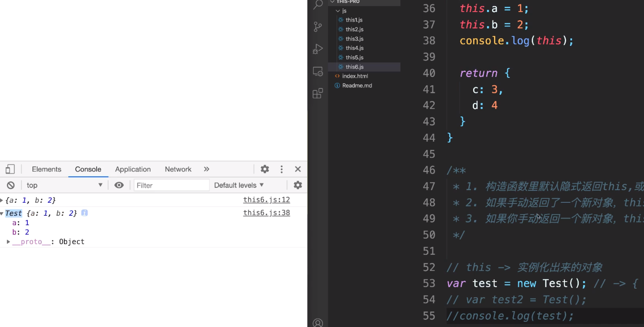
Task: Click line number 40 in the gutter
Action: coord(429,73)
